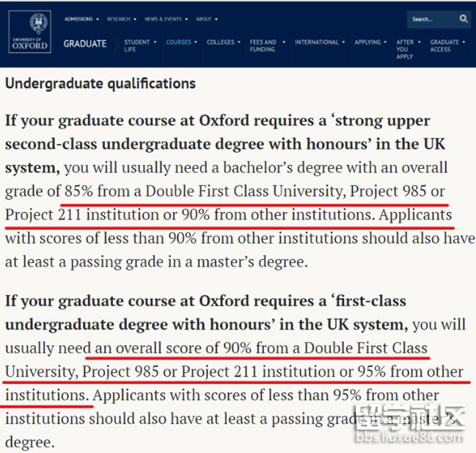The width and height of the screenshot is (476, 453).
Task: Expand the Research dropdown menu
Action: (121, 19)
